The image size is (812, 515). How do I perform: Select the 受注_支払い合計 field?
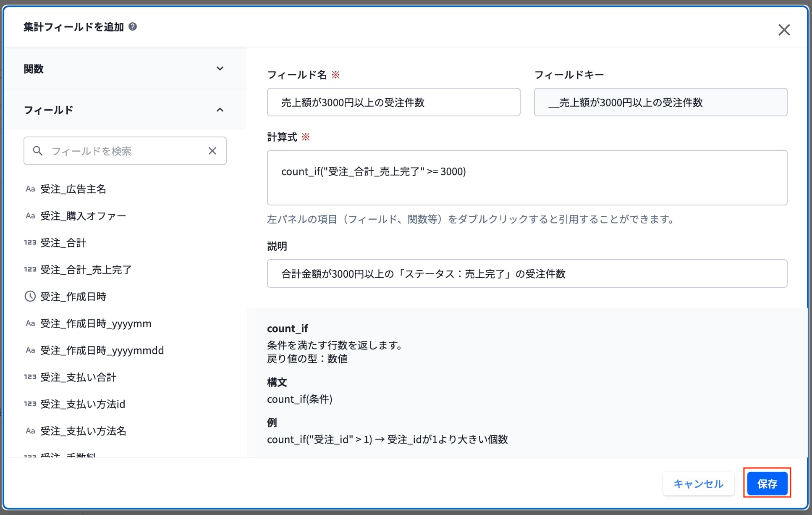tap(78, 377)
